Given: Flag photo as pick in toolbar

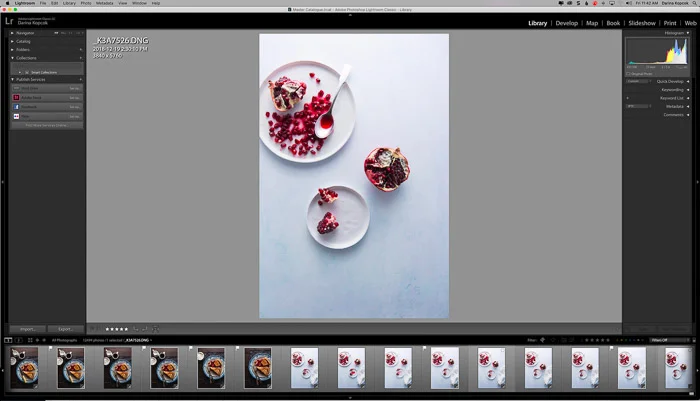Looking at the screenshot, I should (92, 329).
